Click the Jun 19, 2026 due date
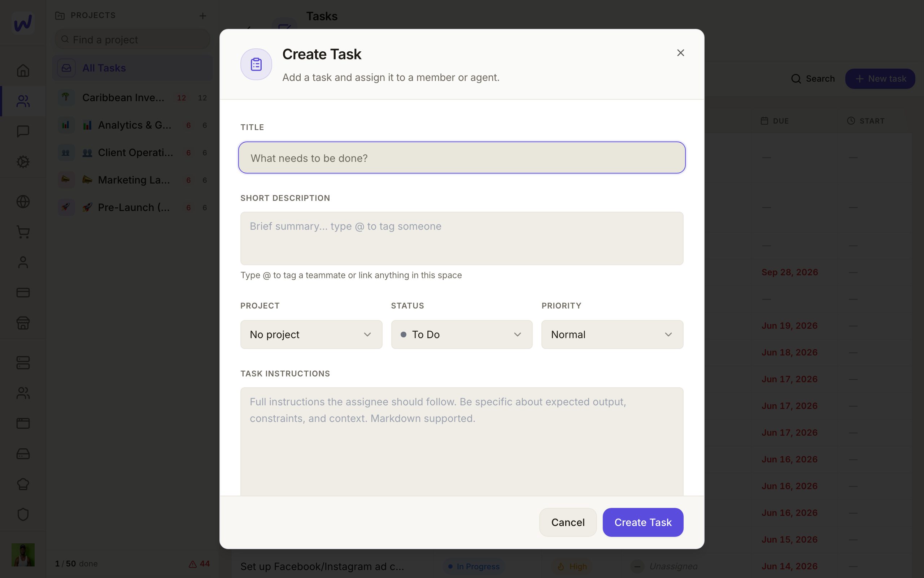 pyautogui.click(x=790, y=326)
